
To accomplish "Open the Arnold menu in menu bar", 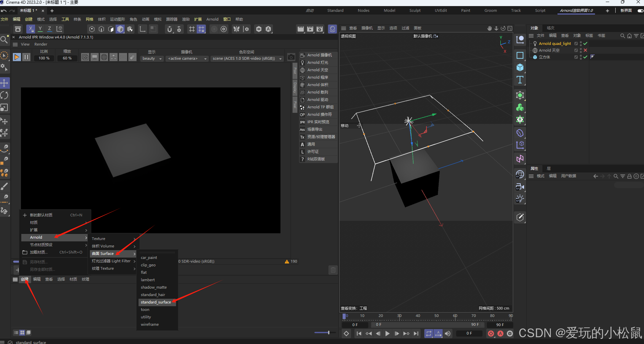I will 213,19.
